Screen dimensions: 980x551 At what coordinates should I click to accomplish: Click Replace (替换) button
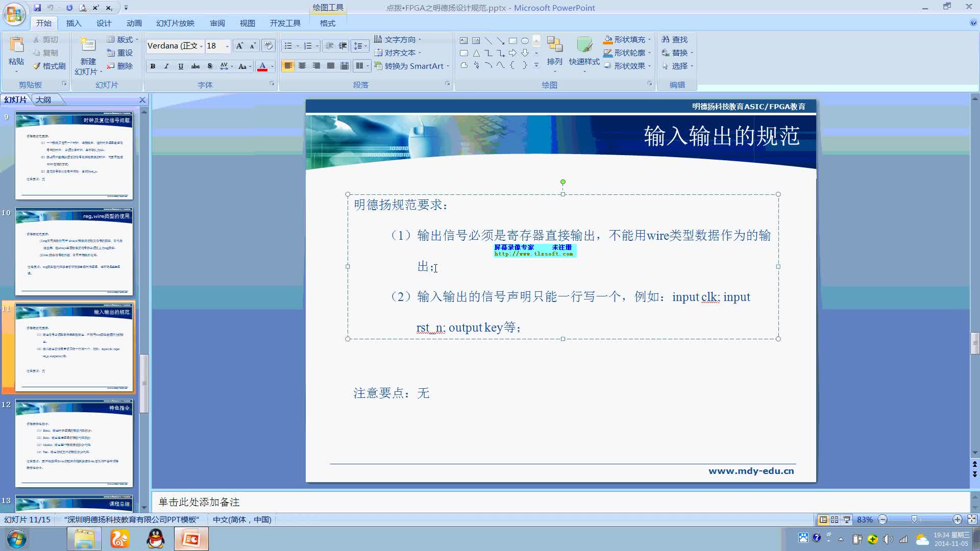point(677,53)
